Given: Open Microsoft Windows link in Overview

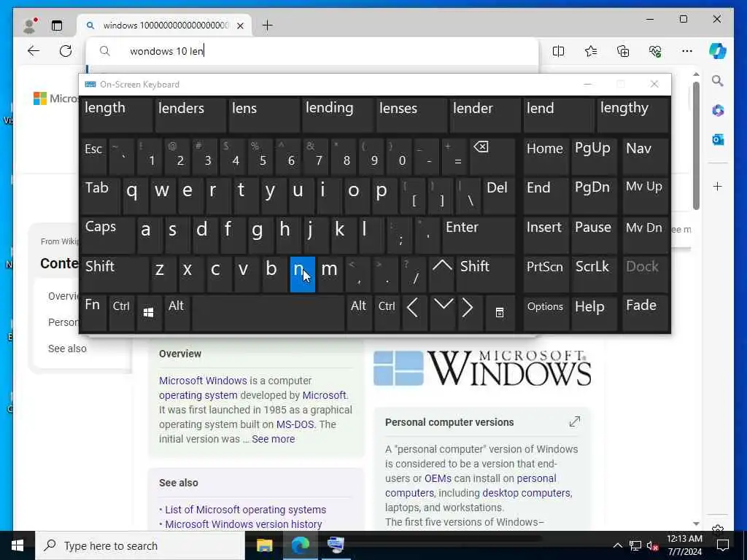Looking at the screenshot, I should point(203,381).
